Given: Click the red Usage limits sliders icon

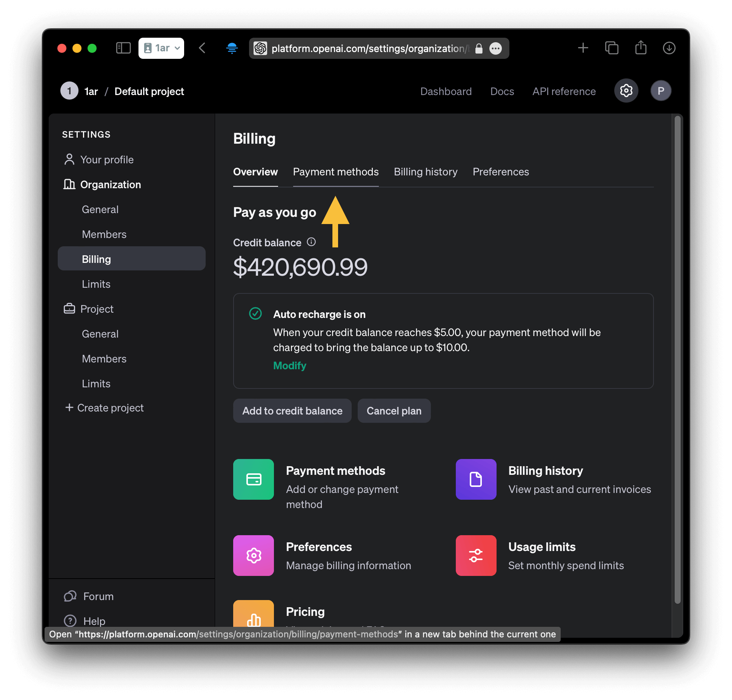Looking at the screenshot, I should coord(476,555).
